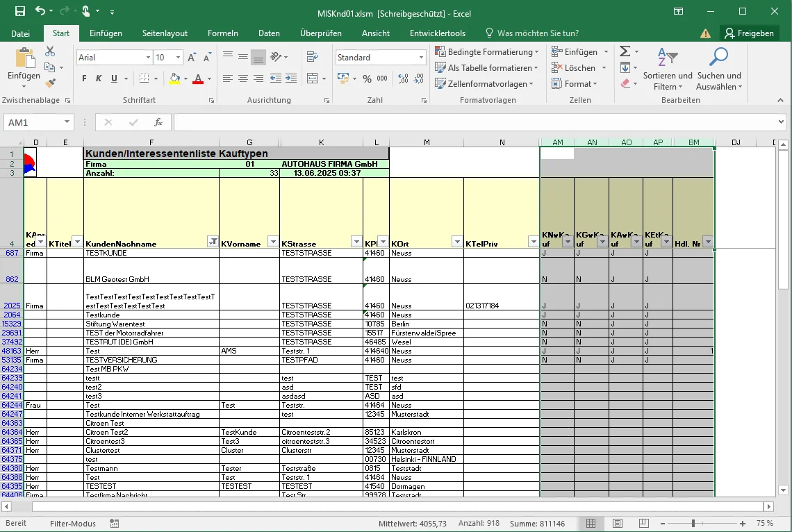Click the vertical scrollbar down arrow
The width and height of the screenshot is (792, 532).
pyautogui.click(x=784, y=490)
